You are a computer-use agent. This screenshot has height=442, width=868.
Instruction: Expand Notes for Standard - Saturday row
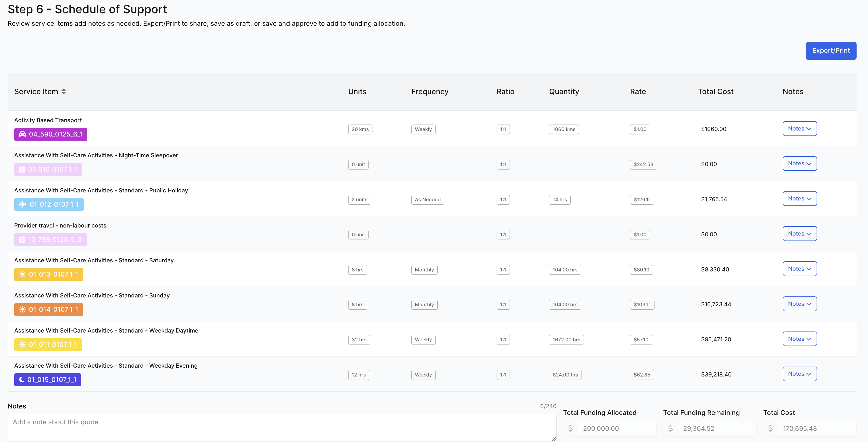tap(800, 269)
